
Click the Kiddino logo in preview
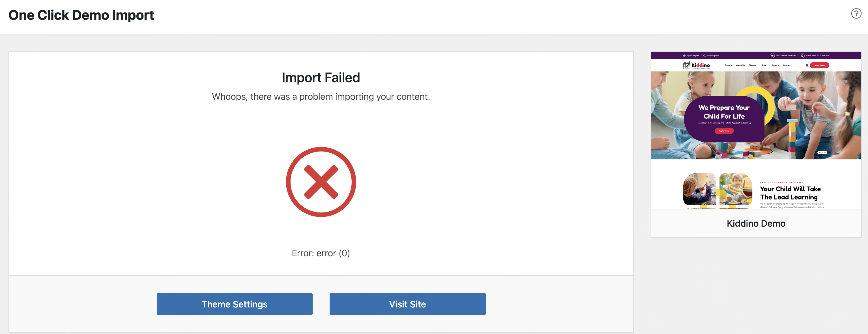(x=696, y=65)
